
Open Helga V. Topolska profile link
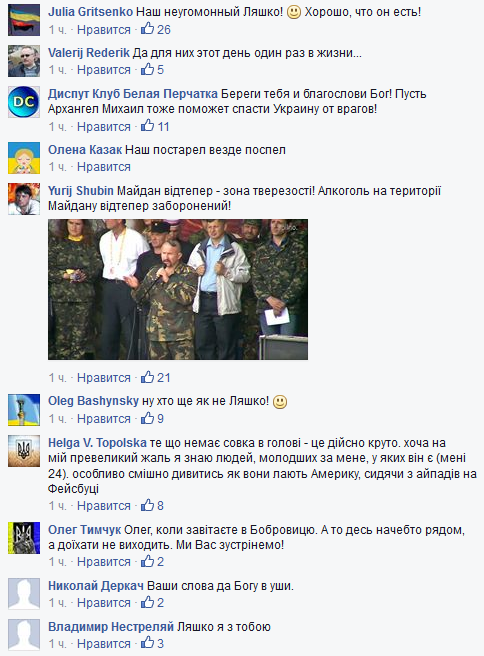point(97,443)
